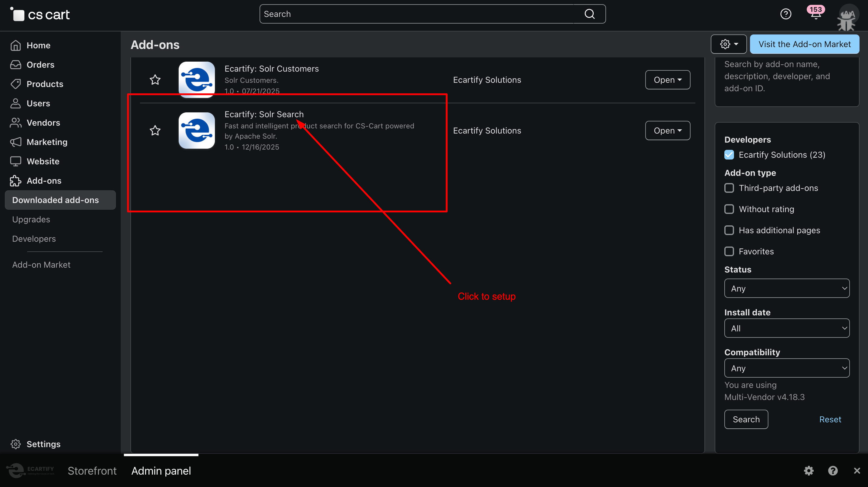The height and width of the screenshot is (487, 868).
Task: Open the Solr Search Open dropdown
Action: [667, 130]
